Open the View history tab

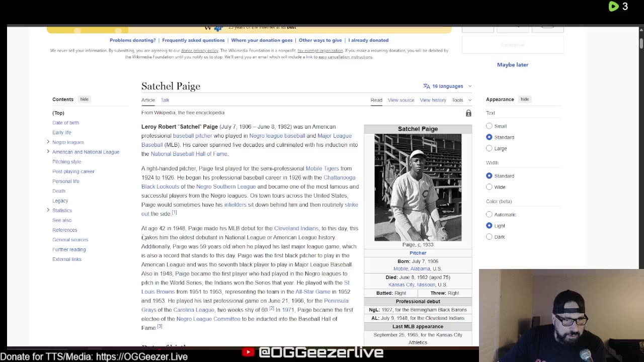pyautogui.click(x=433, y=100)
